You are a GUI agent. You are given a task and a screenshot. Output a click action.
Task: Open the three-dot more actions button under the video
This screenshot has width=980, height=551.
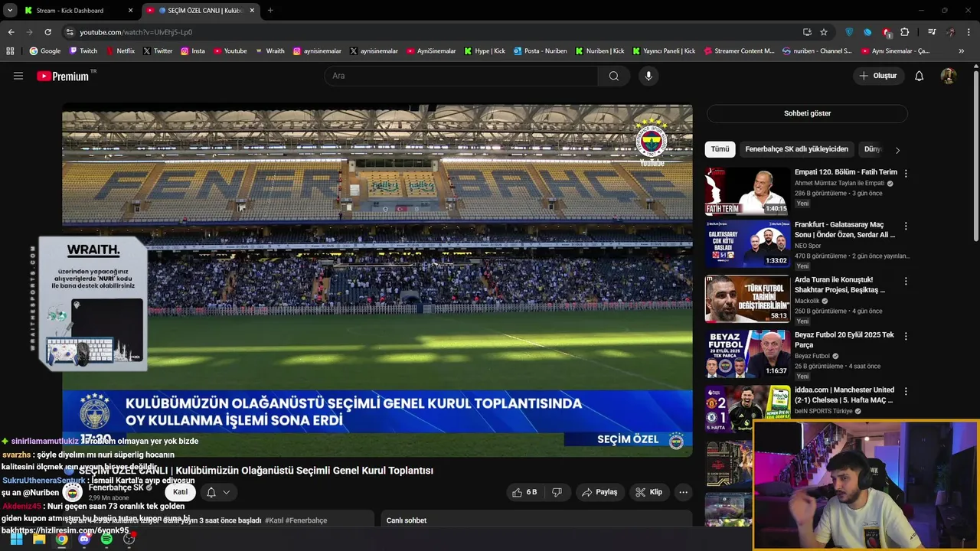683,492
